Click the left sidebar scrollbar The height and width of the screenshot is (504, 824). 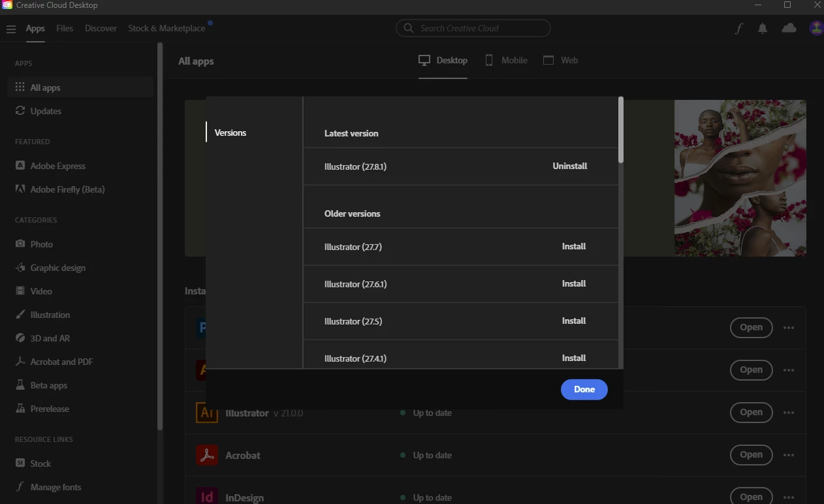[159, 235]
